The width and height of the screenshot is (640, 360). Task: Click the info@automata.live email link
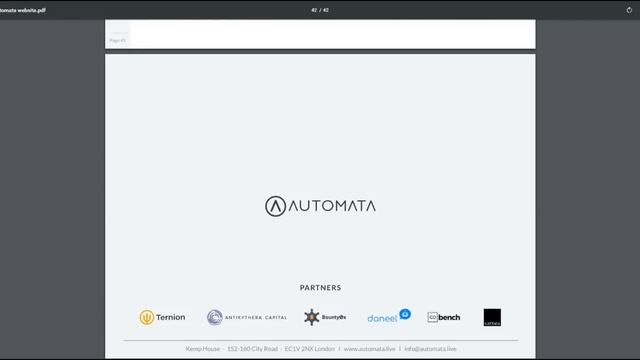tap(430, 349)
